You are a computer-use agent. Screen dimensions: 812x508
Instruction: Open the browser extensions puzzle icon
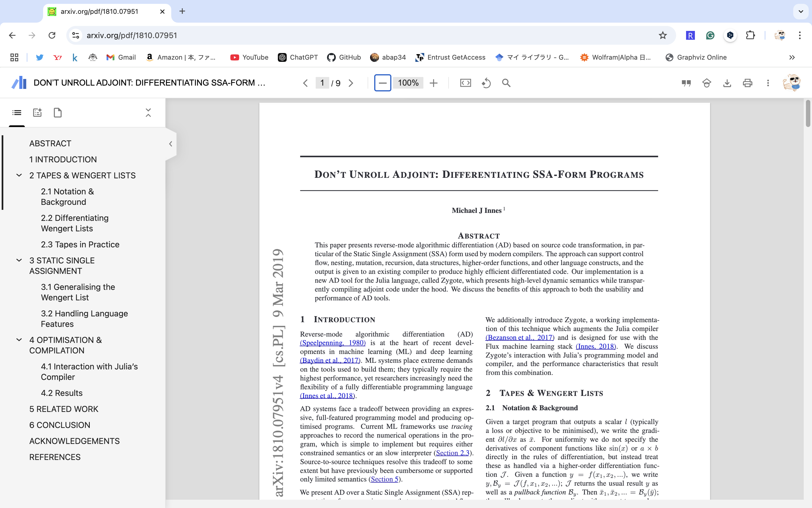coord(750,35)
